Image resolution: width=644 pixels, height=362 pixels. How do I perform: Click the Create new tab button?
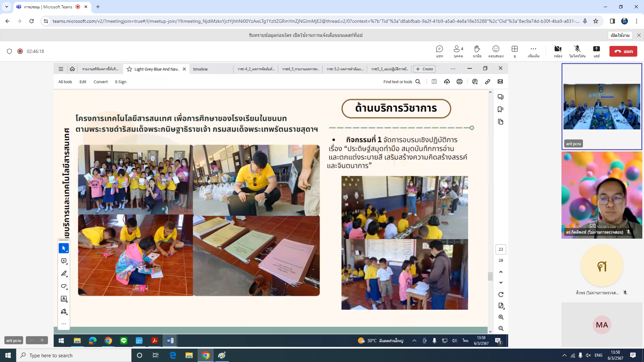[x=424, y=69]
